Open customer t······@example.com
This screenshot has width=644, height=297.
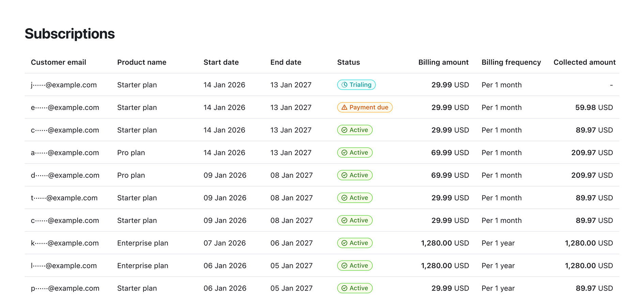(x=64, y=198)
